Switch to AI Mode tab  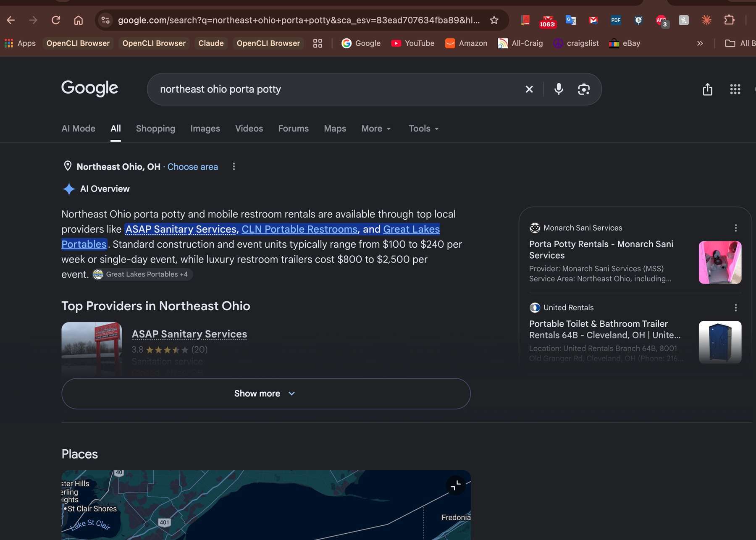79,128
